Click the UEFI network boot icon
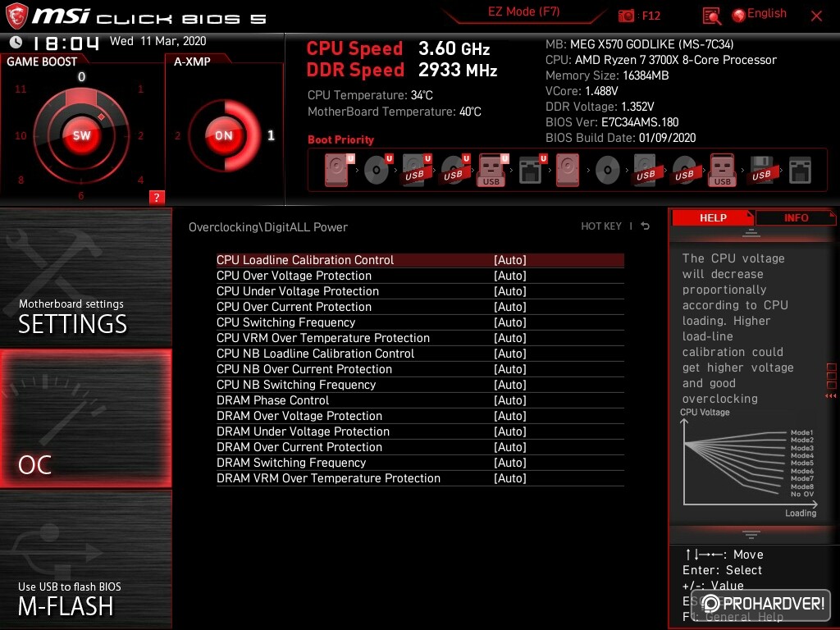The height and width of the screenshot is (630, 840). 532,171
